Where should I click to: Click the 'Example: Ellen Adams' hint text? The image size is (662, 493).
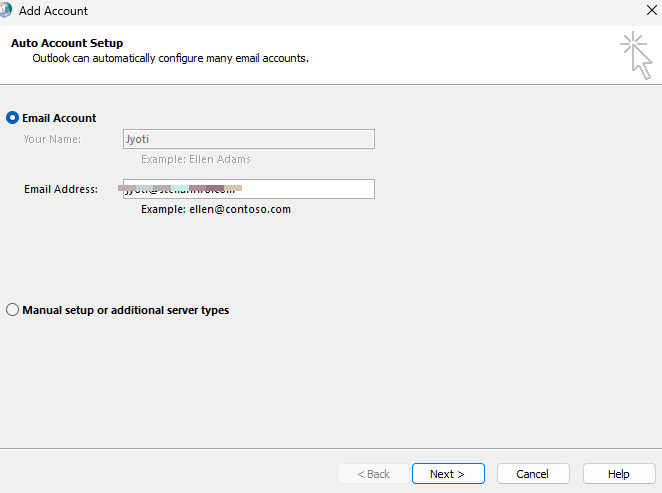[x=196, y=159]
